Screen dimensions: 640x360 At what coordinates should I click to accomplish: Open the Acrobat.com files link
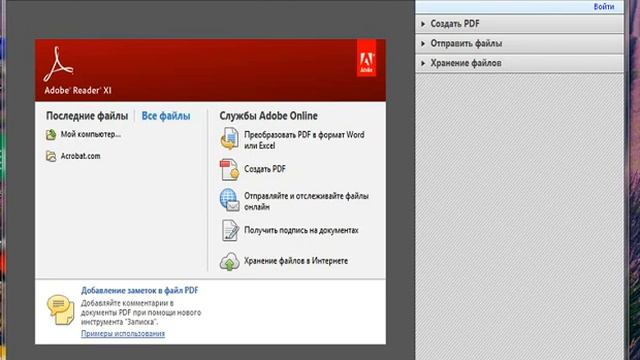(x=80, y=156)
